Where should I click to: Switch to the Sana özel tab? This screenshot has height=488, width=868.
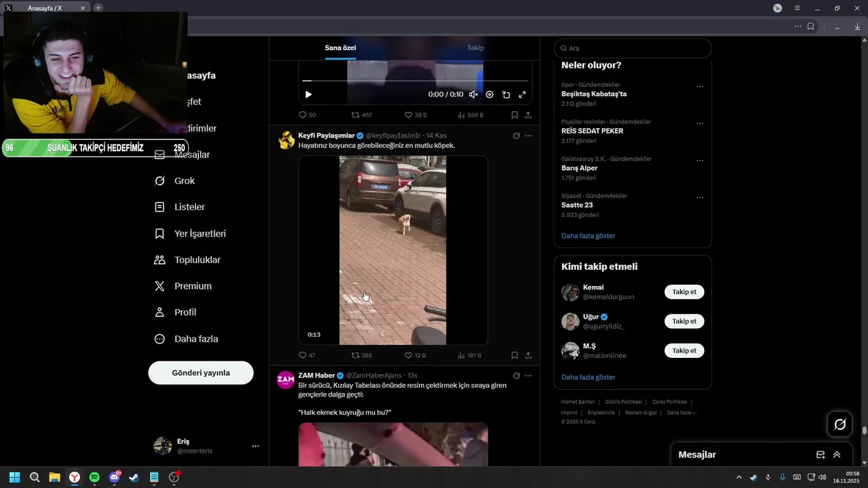(x=340, y=48)
